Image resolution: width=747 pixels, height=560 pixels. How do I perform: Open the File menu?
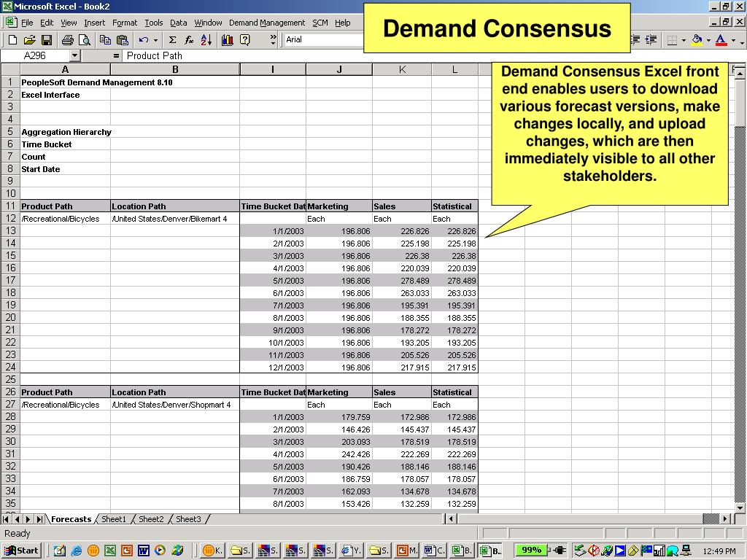(x=27, y=23)
